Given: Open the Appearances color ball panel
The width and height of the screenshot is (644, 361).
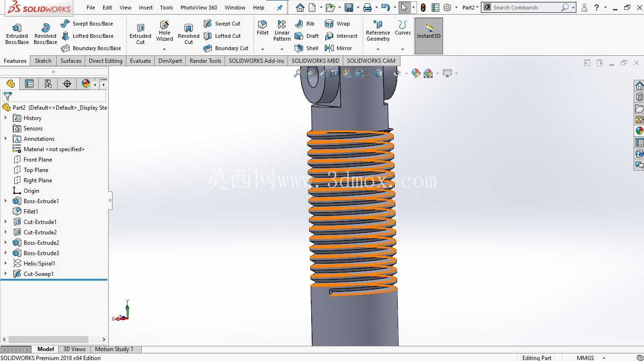Looking at the screenshot, I should tap(639, 131).
